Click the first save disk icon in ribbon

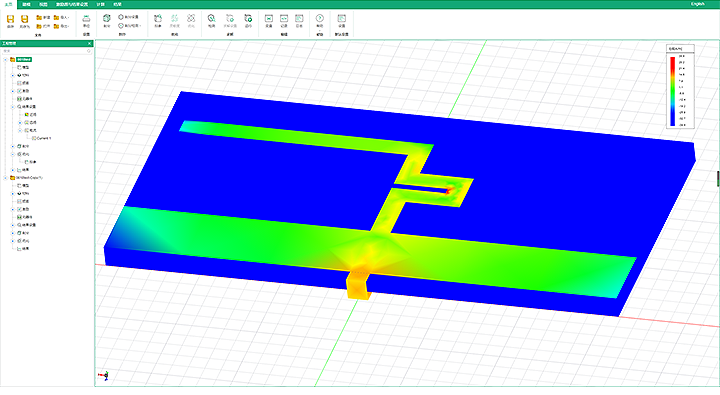pyautogui.click(x=10, y=19)
